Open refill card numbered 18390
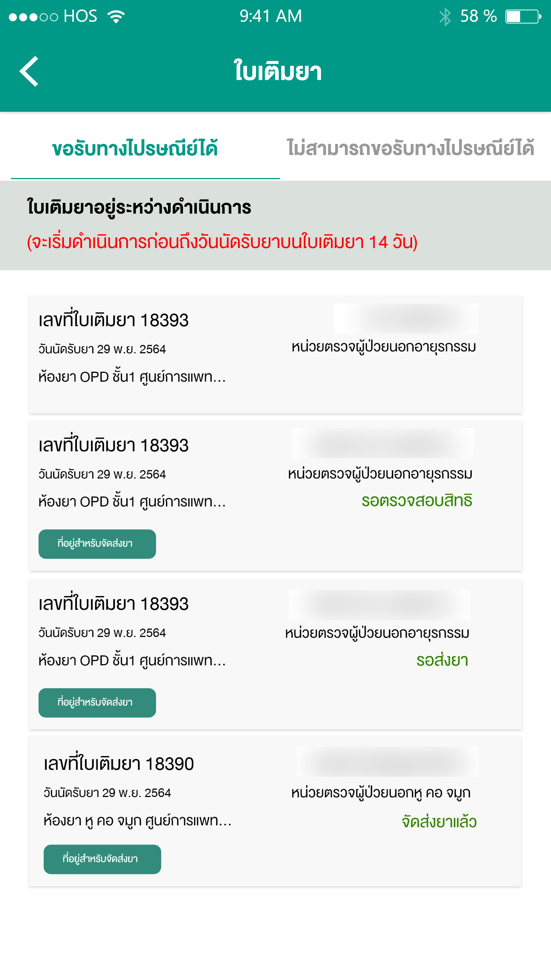 (x=275, y=812)
